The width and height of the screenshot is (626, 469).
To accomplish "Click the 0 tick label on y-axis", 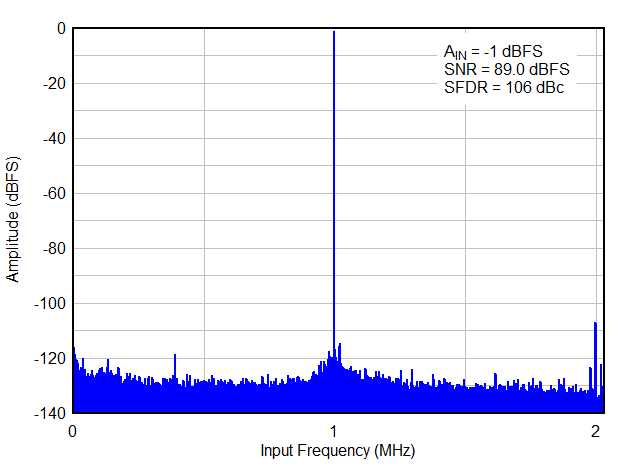I will point(60,29).
